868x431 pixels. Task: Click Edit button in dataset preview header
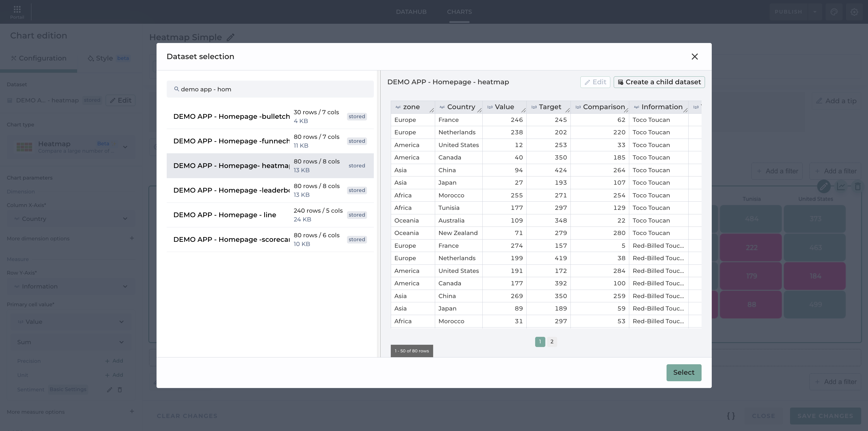[x=595, y=82]
